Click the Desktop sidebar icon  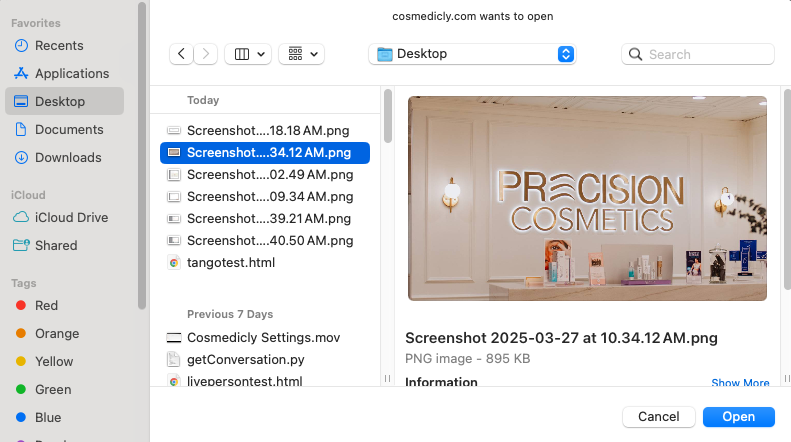tap(21, 101)
